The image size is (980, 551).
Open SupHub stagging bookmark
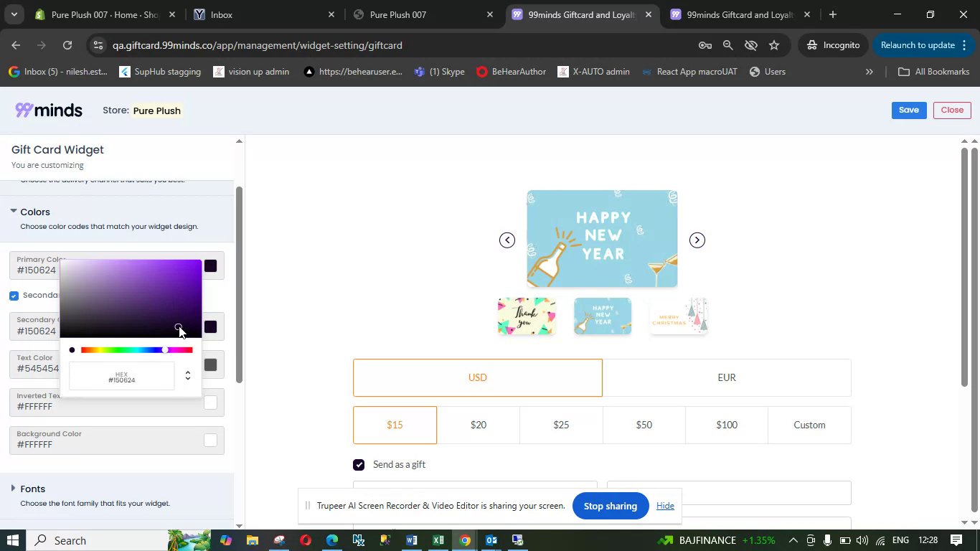160,72
